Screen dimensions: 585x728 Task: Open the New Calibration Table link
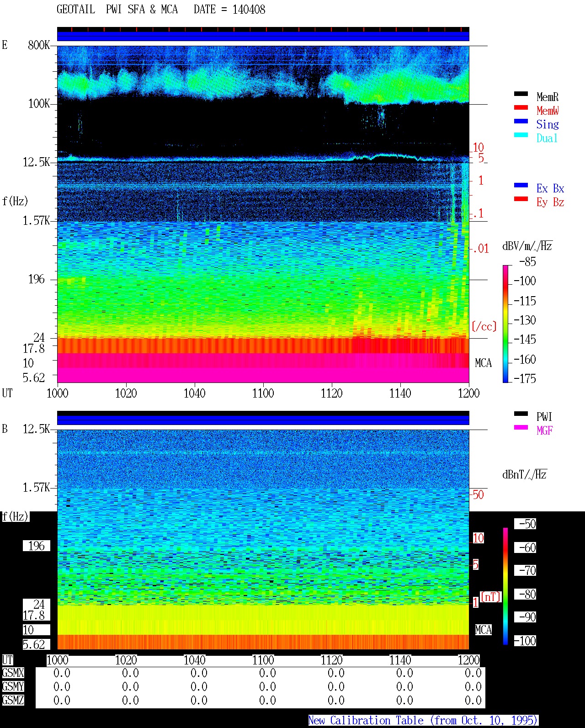pyautogui.click(x=423, y=720)
